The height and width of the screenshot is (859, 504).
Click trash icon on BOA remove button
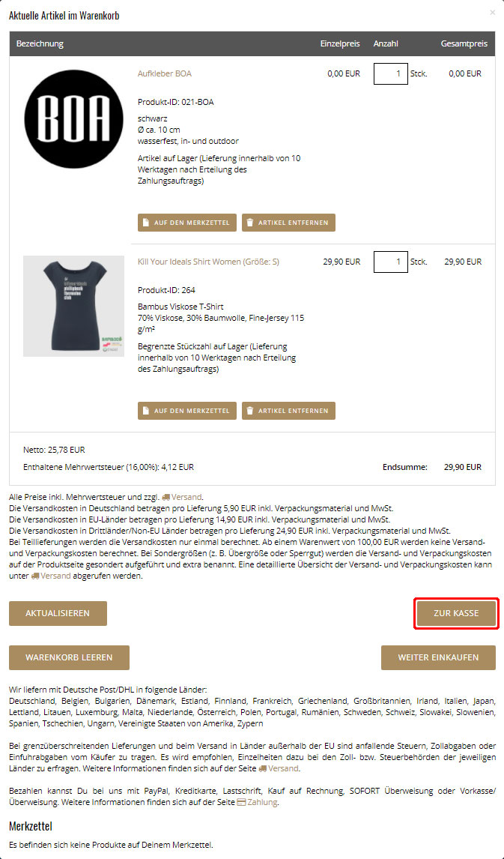coord(250,223)
